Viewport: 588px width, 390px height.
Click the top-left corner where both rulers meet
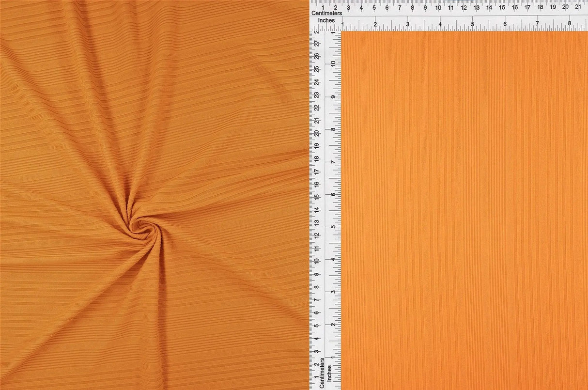(x=312, y=17)
